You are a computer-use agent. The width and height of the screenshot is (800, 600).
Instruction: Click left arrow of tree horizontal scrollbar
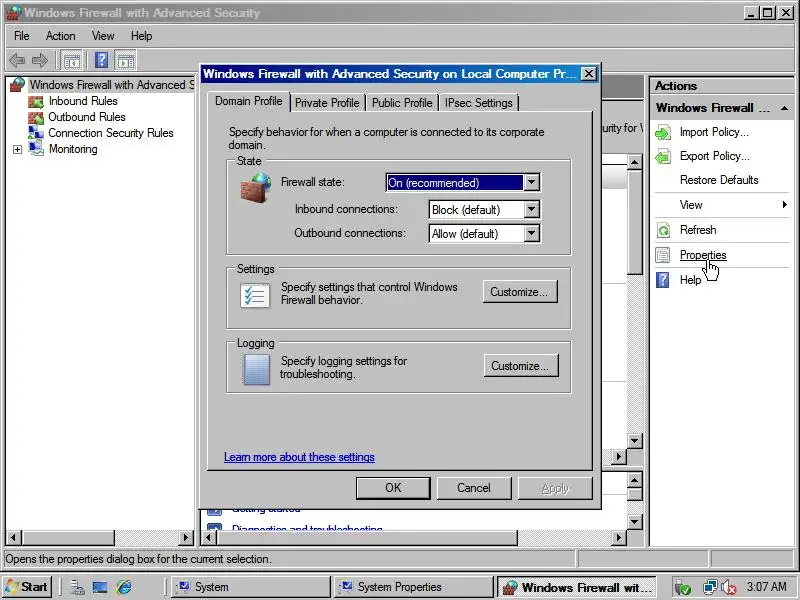pyautogui.click(x=13, y=537)
